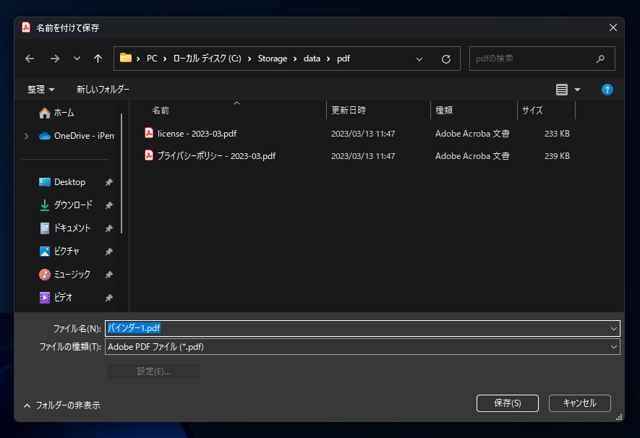Unpin Desktop using its pin icon
The width and height of the screenshot is (640, 438).
109,182
